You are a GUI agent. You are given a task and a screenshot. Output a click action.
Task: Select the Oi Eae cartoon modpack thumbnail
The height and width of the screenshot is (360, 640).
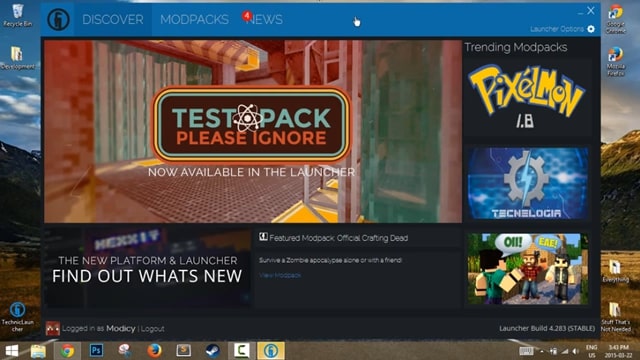coord(527,269)
